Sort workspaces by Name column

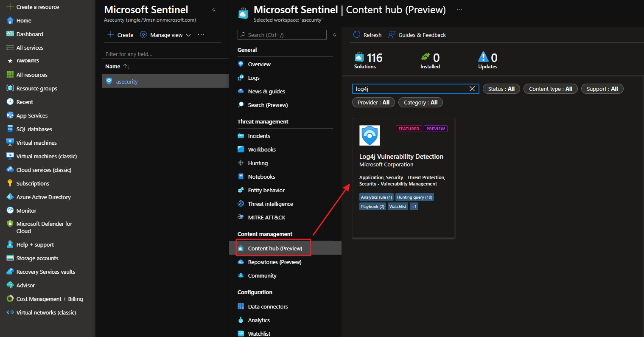click(118, 66)
